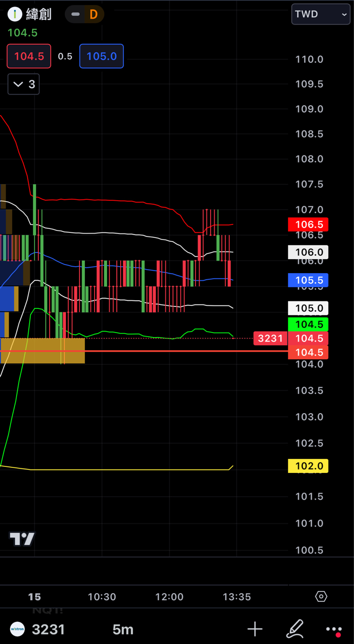Tap the 100.5 price scale value

click(x=309, y=550)
